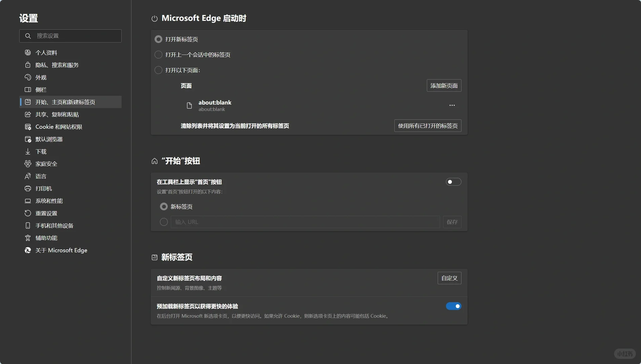
Task: Click the reset settings (重置设置) icon
Action: (28, 213)
